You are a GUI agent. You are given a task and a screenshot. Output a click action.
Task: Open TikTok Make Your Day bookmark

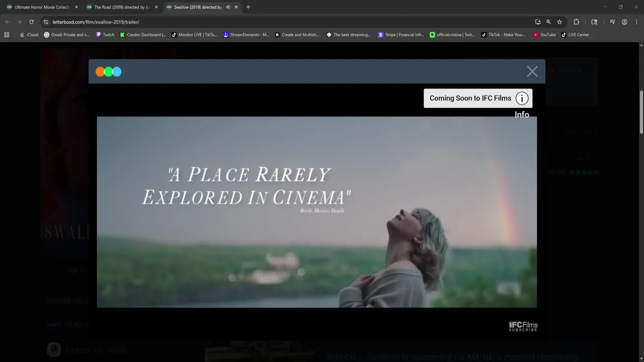tap(503, 35)
